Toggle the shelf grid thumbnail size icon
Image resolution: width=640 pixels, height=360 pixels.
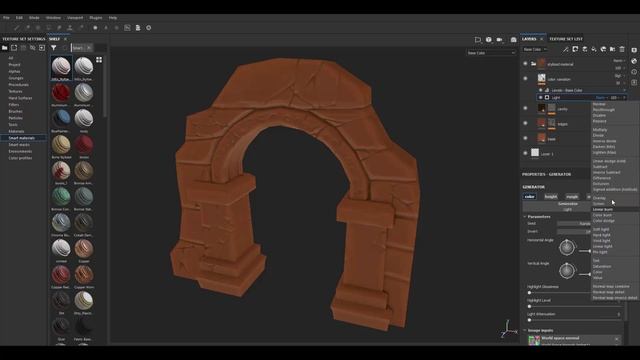(99, 60)
